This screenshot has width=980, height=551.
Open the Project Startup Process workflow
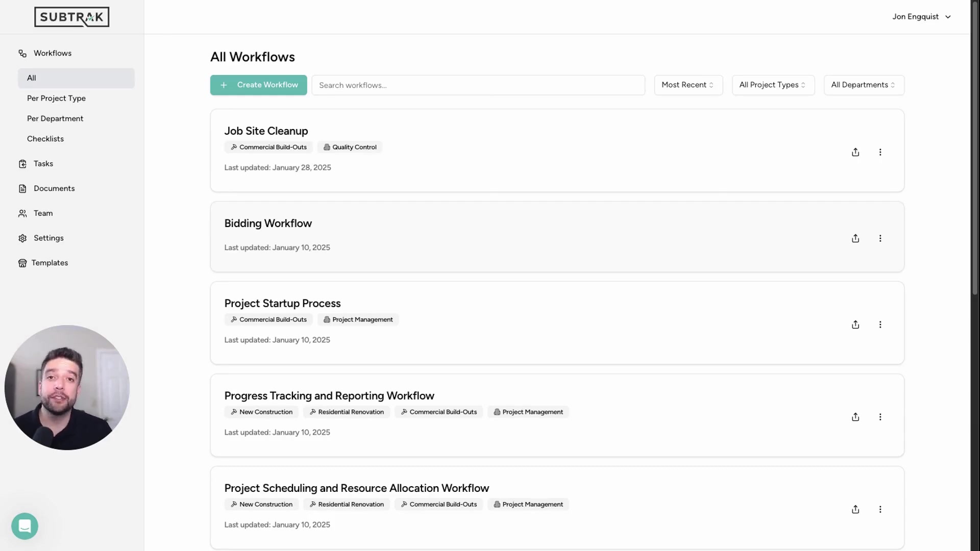(x=283, y=303)
